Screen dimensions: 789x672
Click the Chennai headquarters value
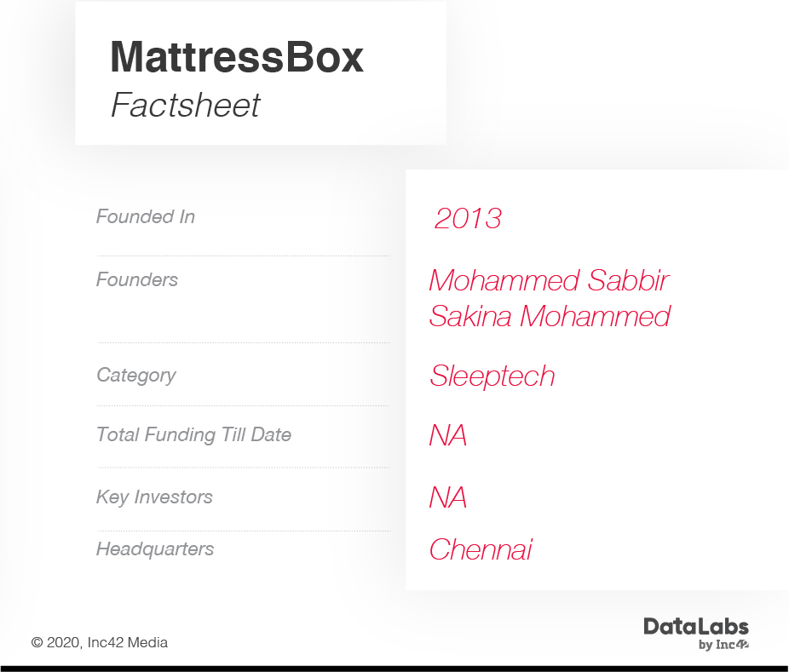[x=481, y=550]
